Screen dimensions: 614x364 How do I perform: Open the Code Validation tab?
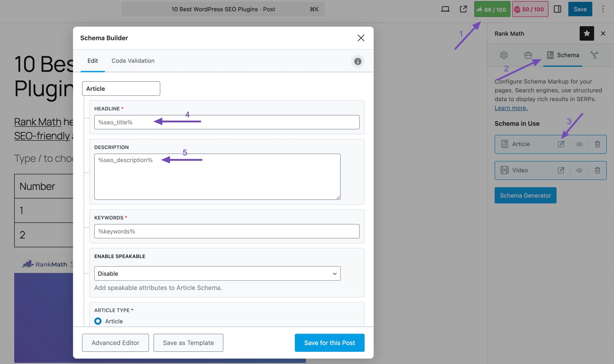point(133,61)
